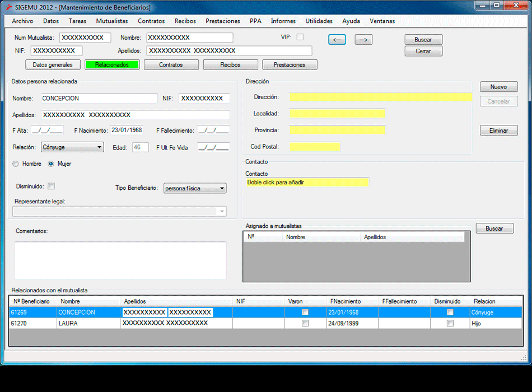
Task: Open the Archivo menu
Action: pos(22,21)
